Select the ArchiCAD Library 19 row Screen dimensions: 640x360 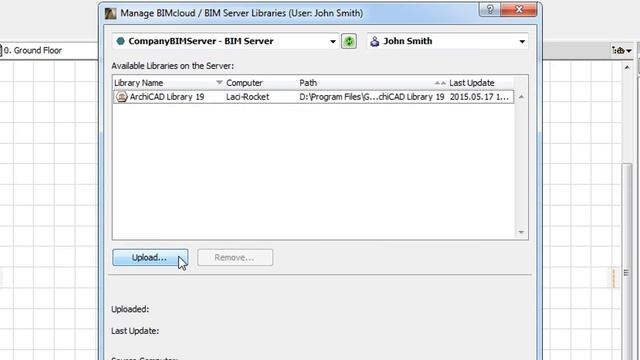pyautogui.click(x=313, y=97)
